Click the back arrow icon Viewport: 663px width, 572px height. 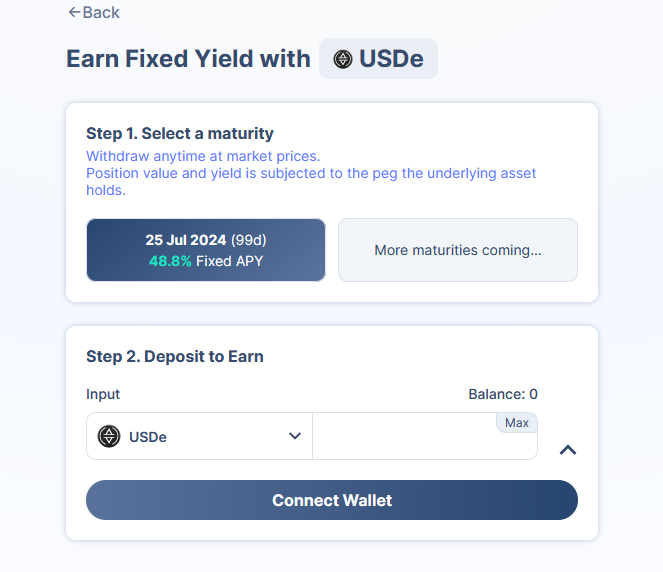pyautogui.click(x=74, y=12)
